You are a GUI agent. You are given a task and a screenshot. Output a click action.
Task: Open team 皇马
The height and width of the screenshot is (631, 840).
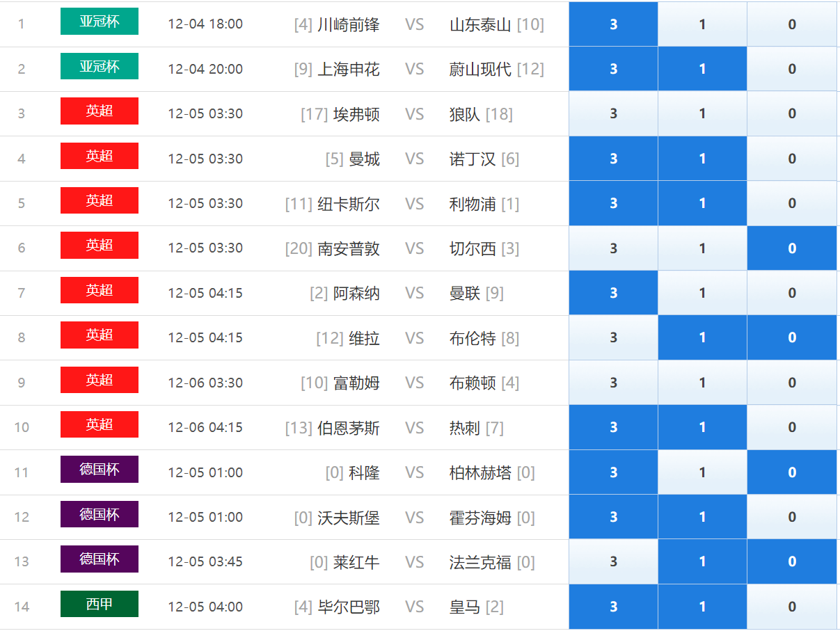(x=465, y=607)
